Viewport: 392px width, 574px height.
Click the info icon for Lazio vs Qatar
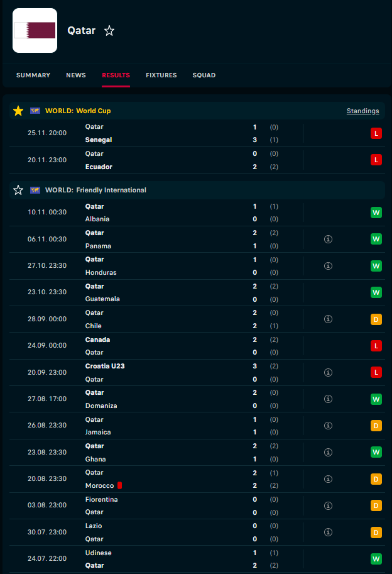click(x=328, y=532)
